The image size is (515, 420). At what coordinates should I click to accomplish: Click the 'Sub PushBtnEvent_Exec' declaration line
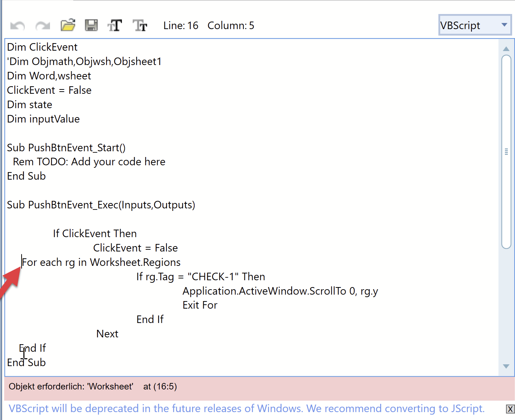point(101,205)
